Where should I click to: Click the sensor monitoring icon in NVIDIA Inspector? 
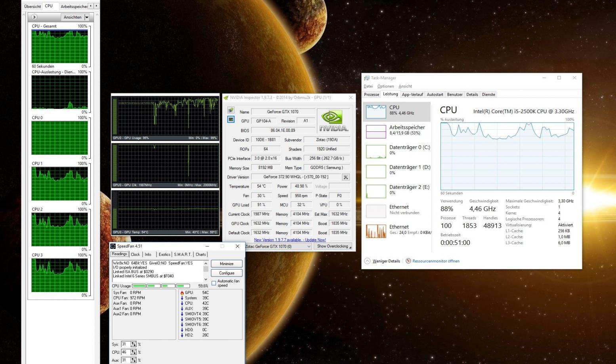click(x=231, y=119)
